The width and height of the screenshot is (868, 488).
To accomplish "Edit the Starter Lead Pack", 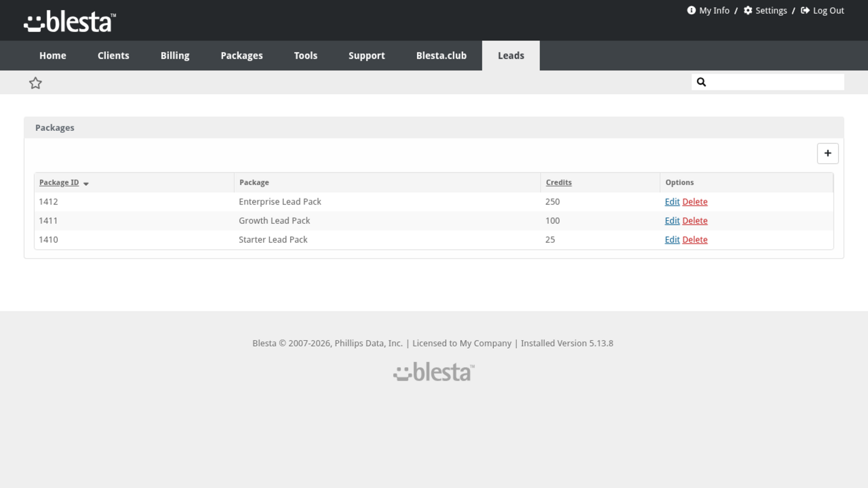I will (x=672, y=239).
